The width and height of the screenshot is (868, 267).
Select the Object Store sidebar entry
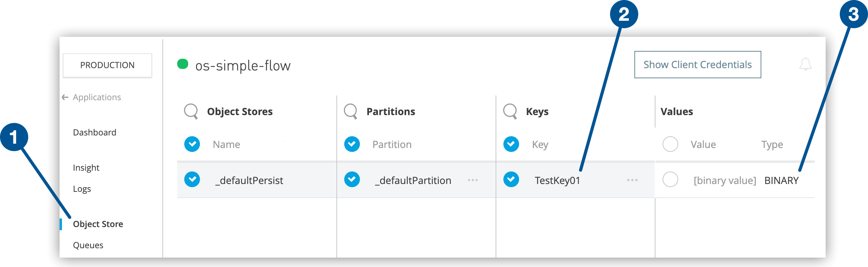98,224
